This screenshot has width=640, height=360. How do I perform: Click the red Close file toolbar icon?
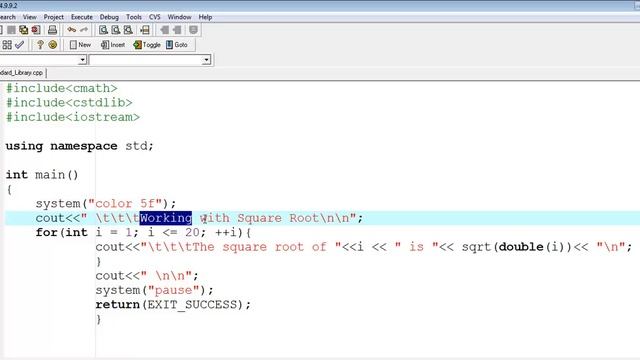pos(36,30)
